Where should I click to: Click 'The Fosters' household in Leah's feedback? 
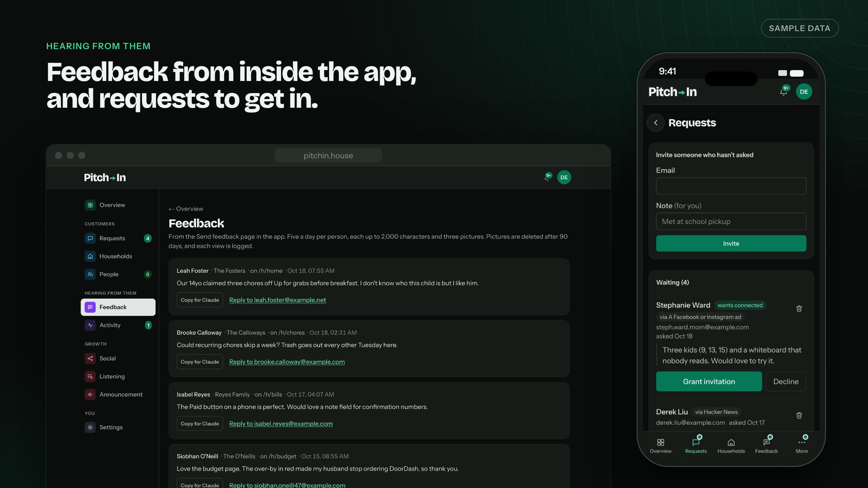tap(229, 271)
